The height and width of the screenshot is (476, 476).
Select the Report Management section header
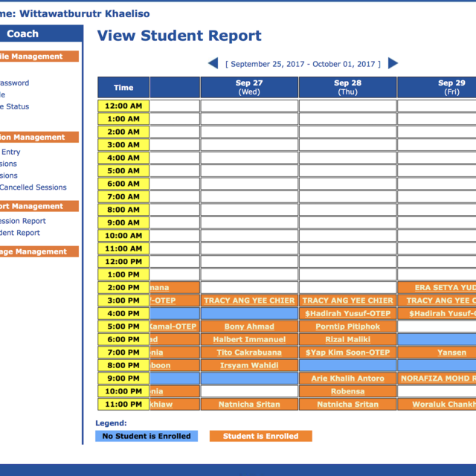coord(39,206)
